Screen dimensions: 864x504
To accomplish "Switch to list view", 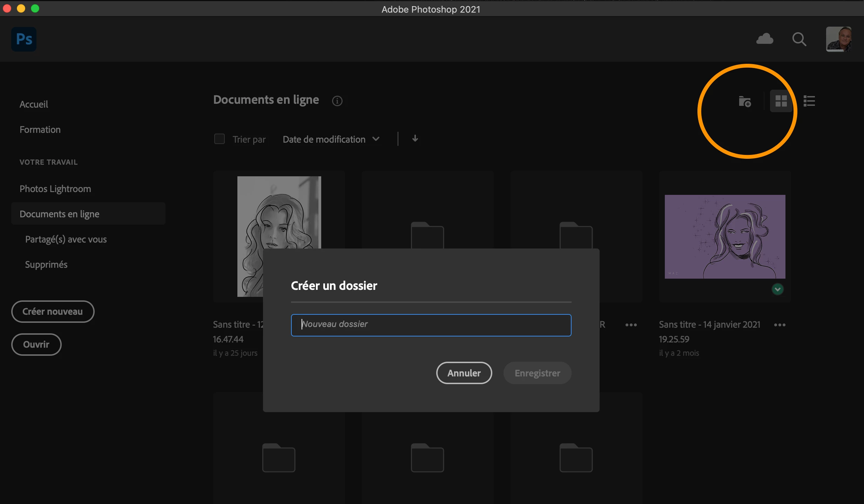I will point(809,101).
